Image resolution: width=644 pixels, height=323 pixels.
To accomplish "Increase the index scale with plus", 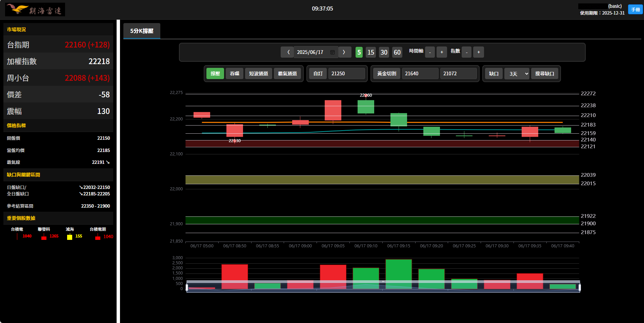I will tap(478, 52).
